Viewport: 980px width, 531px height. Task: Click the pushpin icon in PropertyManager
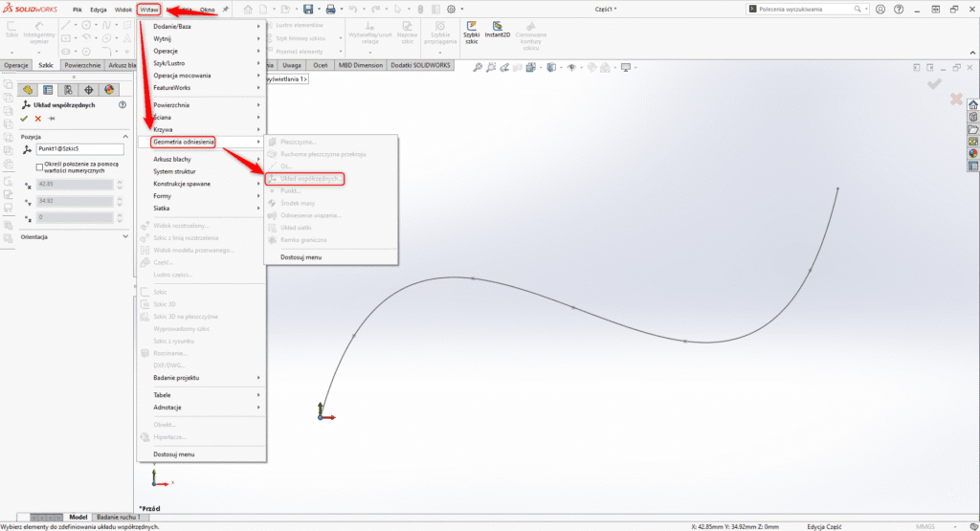coord(52,119)
